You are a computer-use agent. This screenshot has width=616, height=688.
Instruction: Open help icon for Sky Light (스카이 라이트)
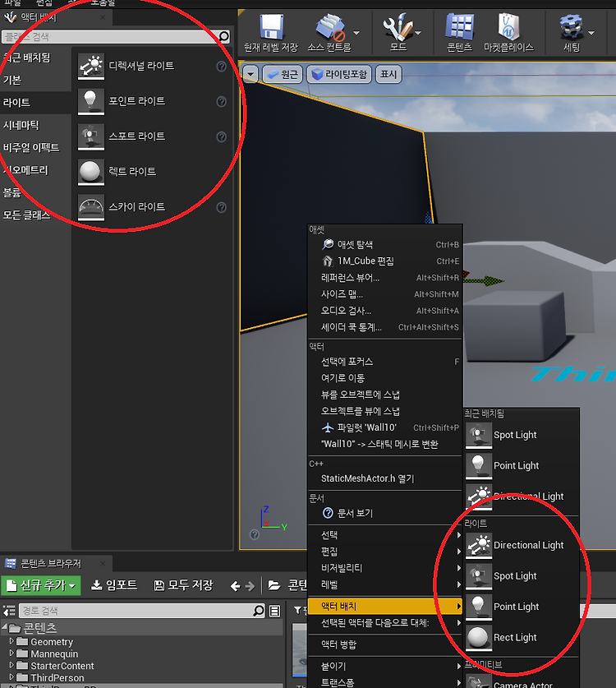(x=222, y=207)
